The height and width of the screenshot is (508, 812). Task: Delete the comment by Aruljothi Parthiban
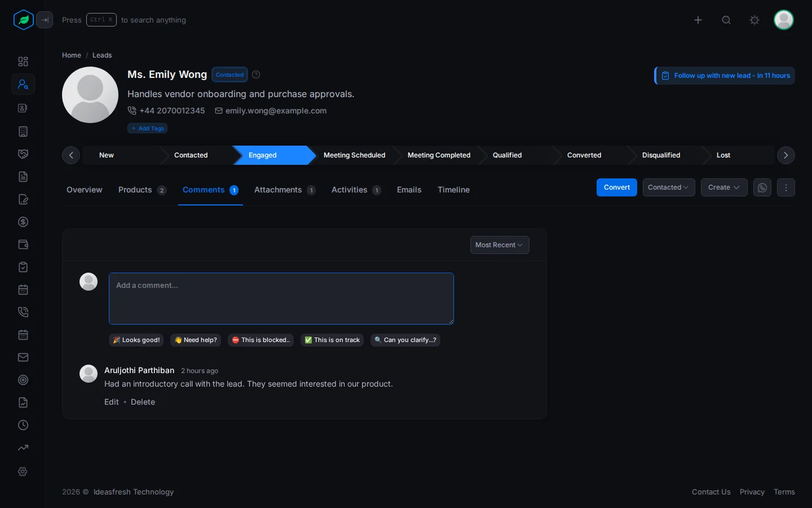[143, 402]
